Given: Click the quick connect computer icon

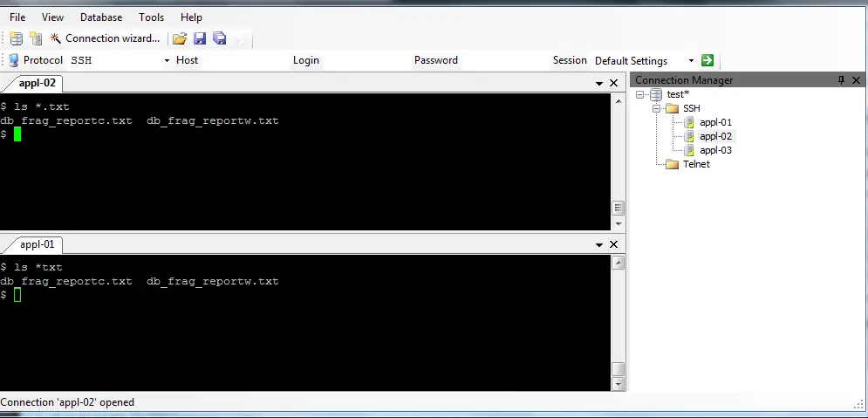Looking at the screenshot, I should pos(13,60).
